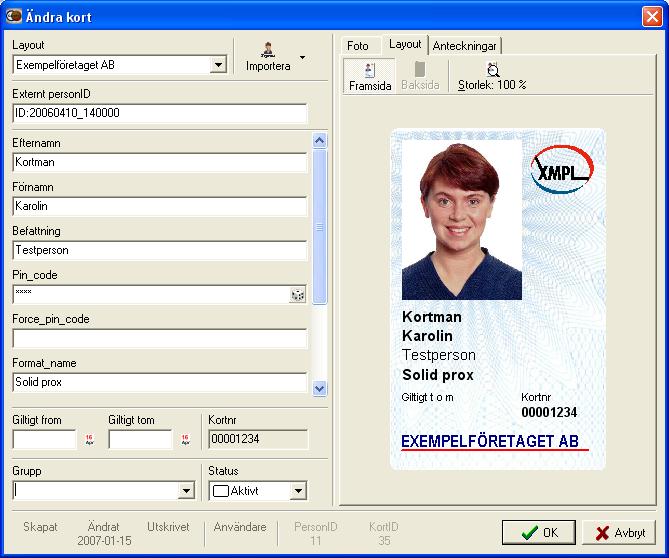669x558 pixels.
Task: Click the Giltigt tom date field
Action: (x=140, y=439)
